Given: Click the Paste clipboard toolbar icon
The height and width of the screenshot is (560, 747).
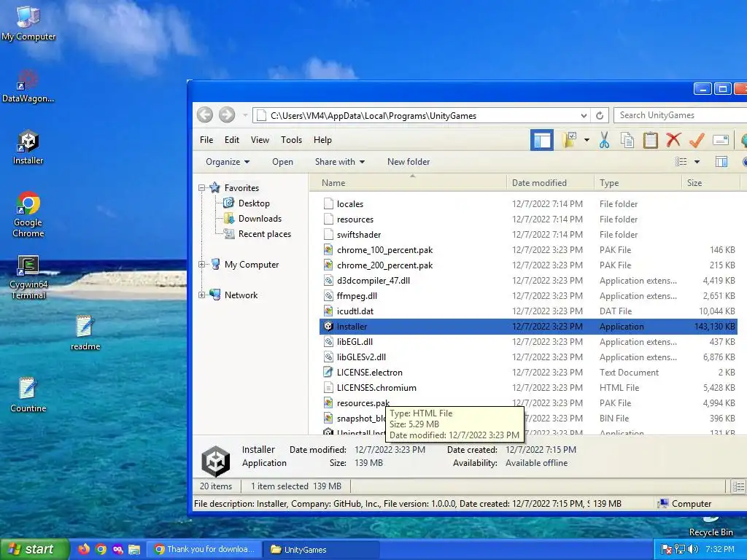Looking at the screenshot, I should click(x=650, y=140).
